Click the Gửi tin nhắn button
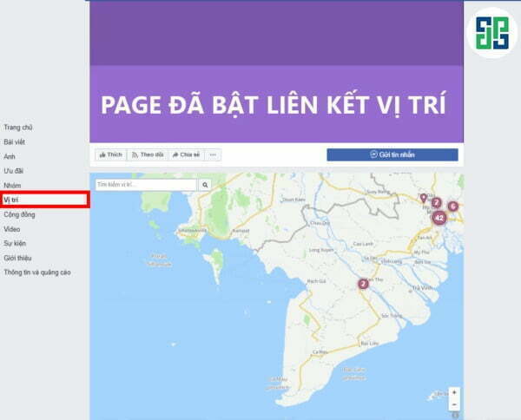521x420 pixels. coord(392,154)
